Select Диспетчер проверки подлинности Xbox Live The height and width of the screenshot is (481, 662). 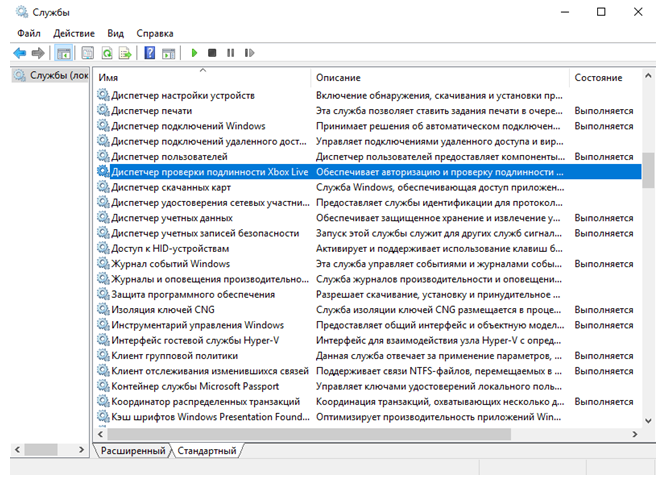click(369, 172)
